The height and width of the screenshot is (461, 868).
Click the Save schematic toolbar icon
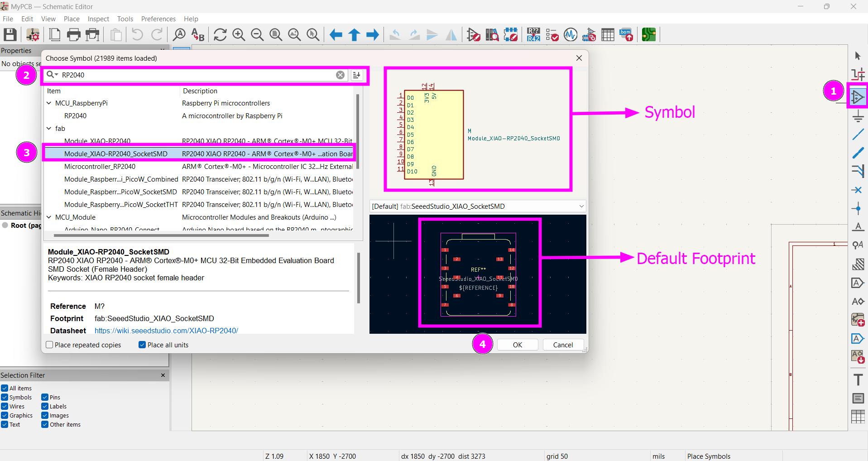pos(10,35)
